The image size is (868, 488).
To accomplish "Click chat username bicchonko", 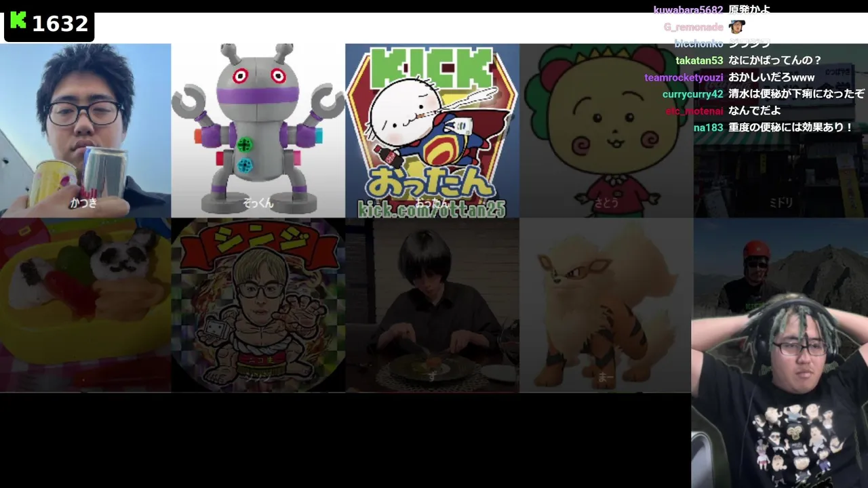I will click(x=699, y=43).
